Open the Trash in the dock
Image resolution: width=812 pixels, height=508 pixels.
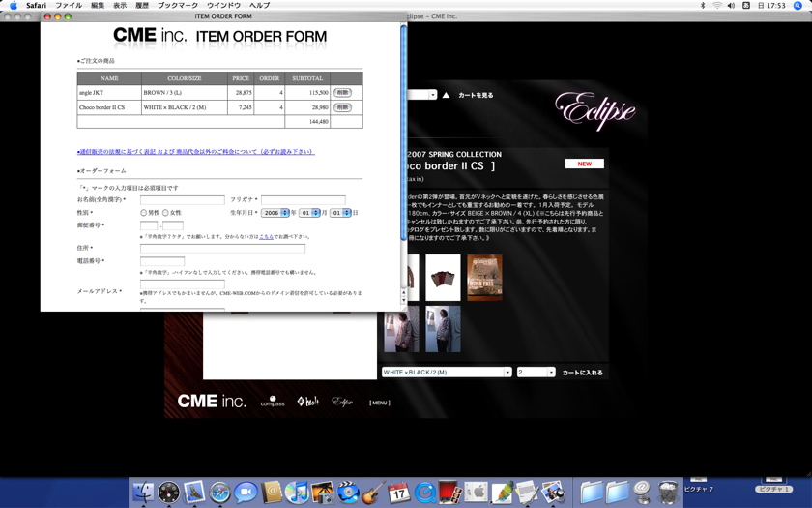669,492
